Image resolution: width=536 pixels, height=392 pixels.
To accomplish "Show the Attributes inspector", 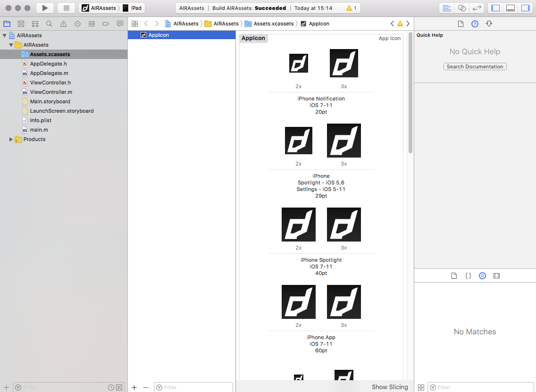I will pos(489,24).
